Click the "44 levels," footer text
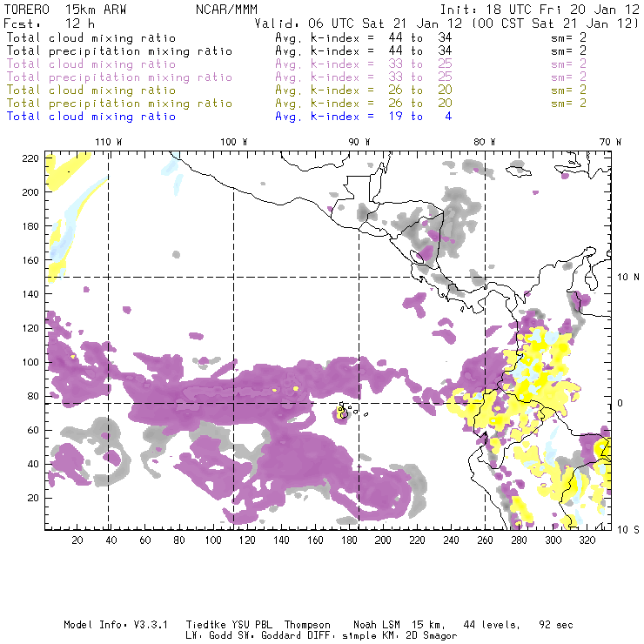Viewport: 644px width, 644px height. 492,625
